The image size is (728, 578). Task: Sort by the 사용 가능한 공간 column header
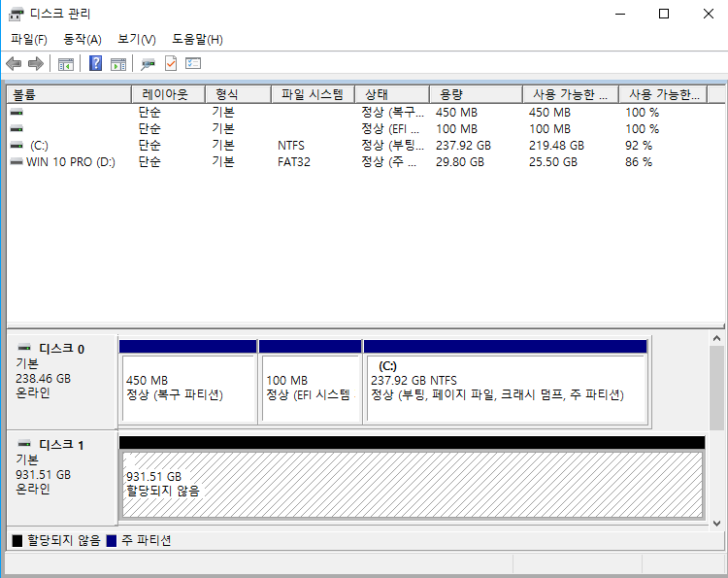tap(571, 94)
